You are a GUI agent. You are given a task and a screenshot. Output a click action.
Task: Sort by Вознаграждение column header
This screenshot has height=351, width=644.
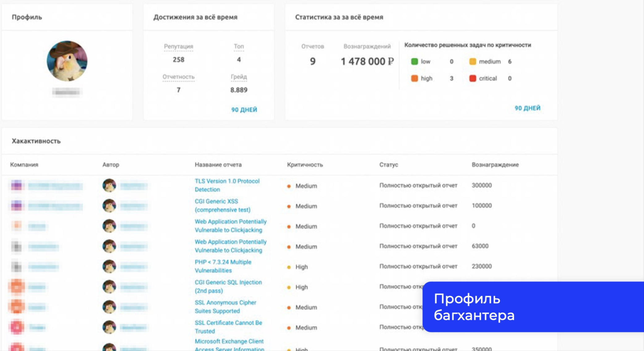click(x=495, y=165)
